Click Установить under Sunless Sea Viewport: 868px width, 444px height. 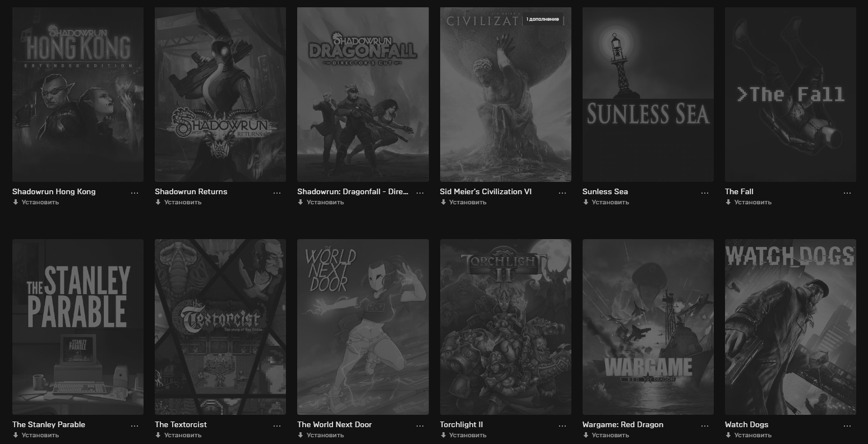tap(606, 202)
